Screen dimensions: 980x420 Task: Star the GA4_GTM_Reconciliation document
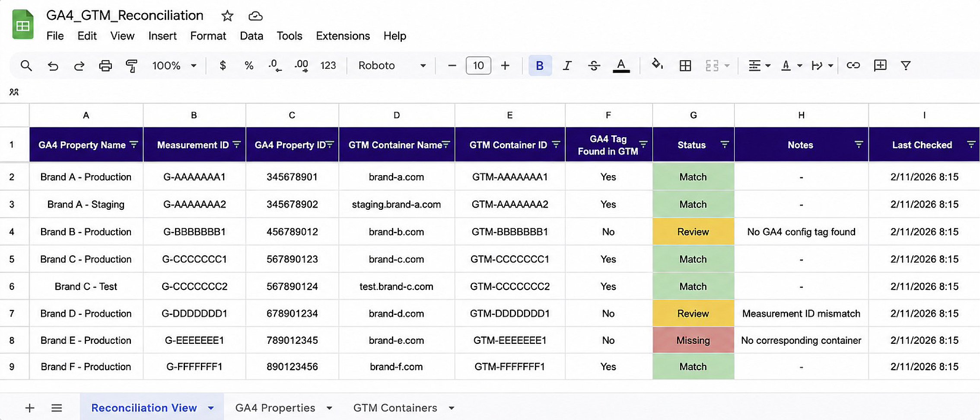pos(227,16)
